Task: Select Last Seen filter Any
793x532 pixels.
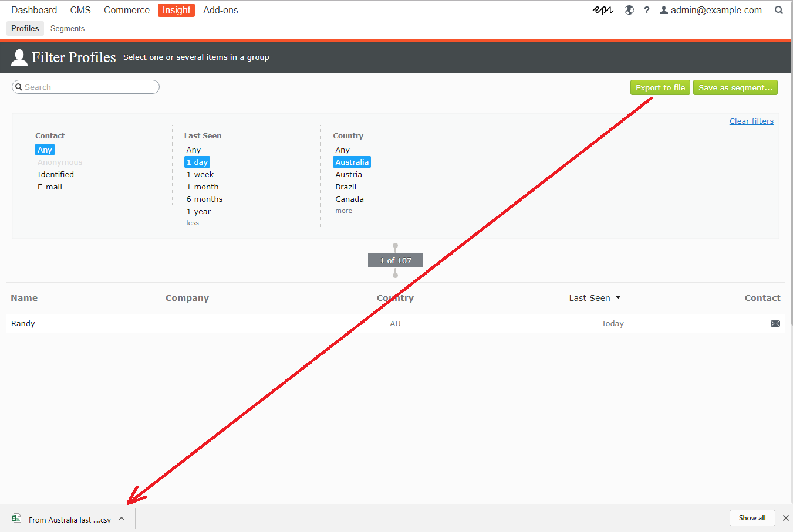Action: click(194, 150)
